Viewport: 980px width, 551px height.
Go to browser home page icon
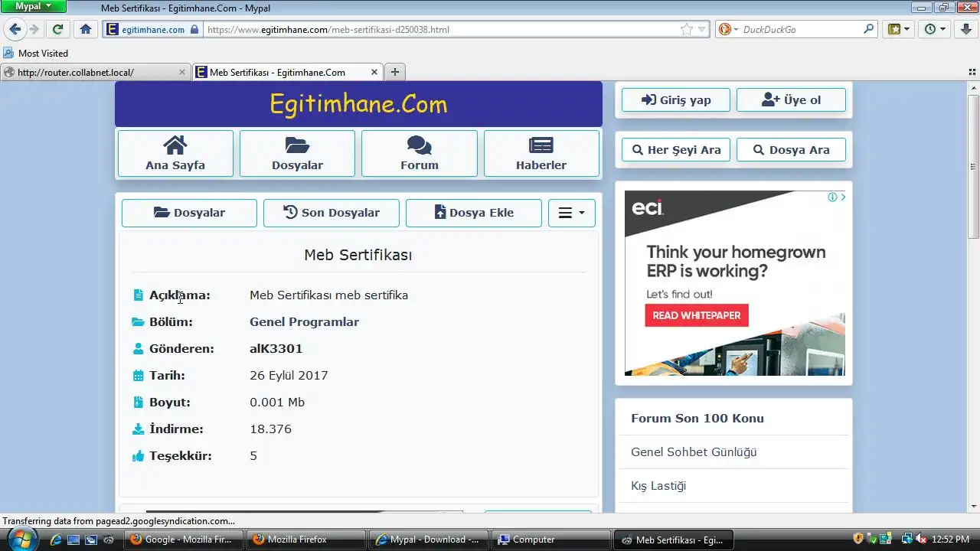86,30
